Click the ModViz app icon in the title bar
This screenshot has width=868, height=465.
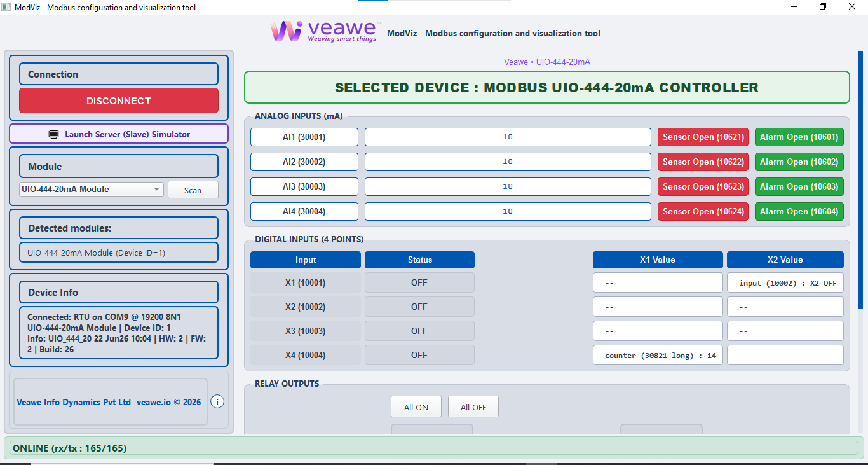pos(6,7)
